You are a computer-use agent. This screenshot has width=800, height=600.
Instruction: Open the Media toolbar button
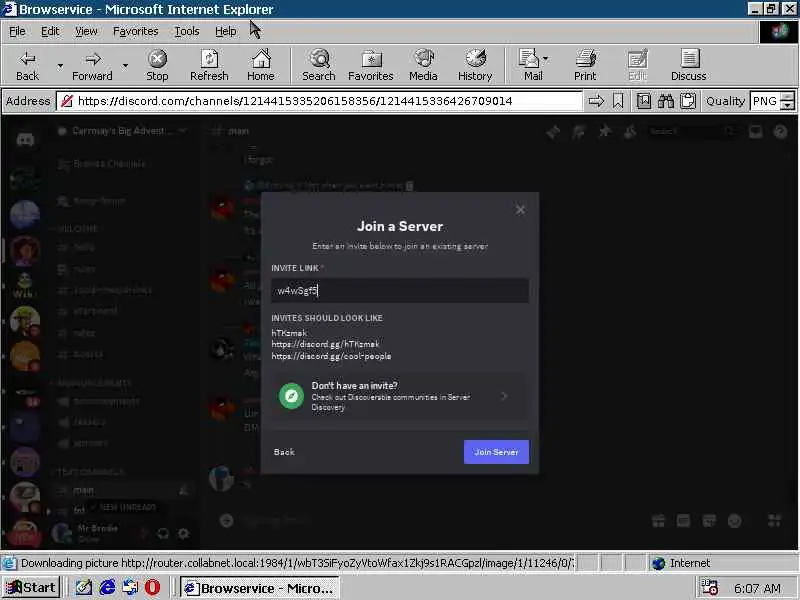tap(423, 65)
